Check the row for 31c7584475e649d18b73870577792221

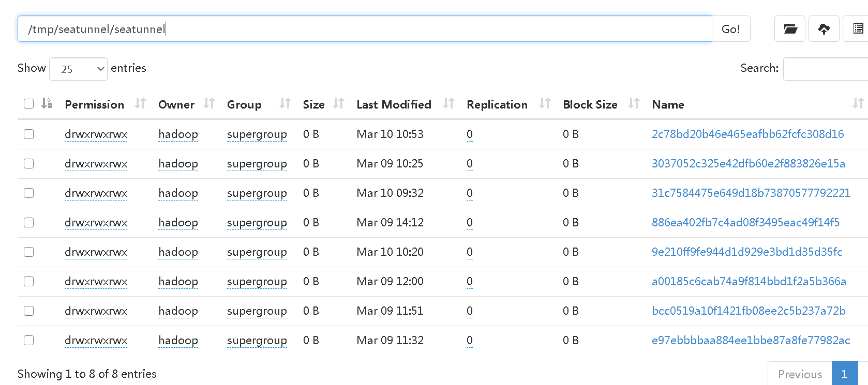point(29,193)
